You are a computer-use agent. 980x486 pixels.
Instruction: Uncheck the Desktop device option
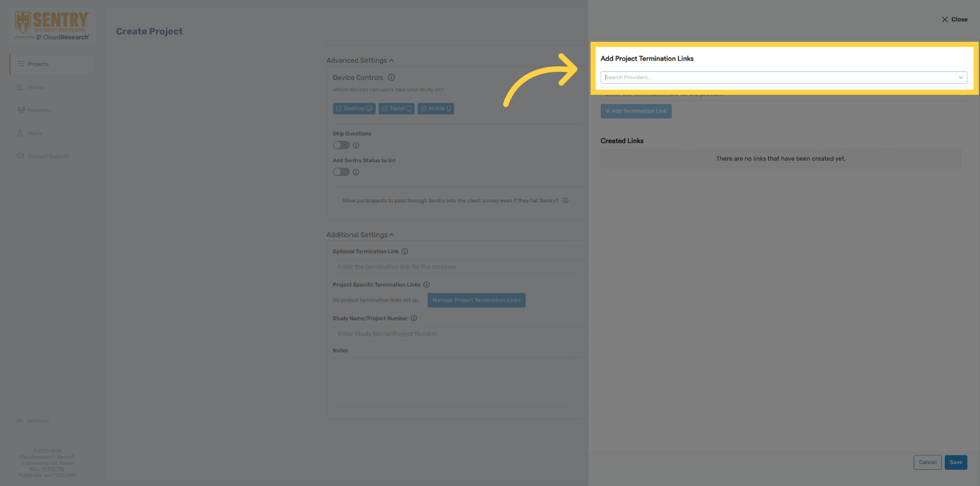tap(354, 108)
